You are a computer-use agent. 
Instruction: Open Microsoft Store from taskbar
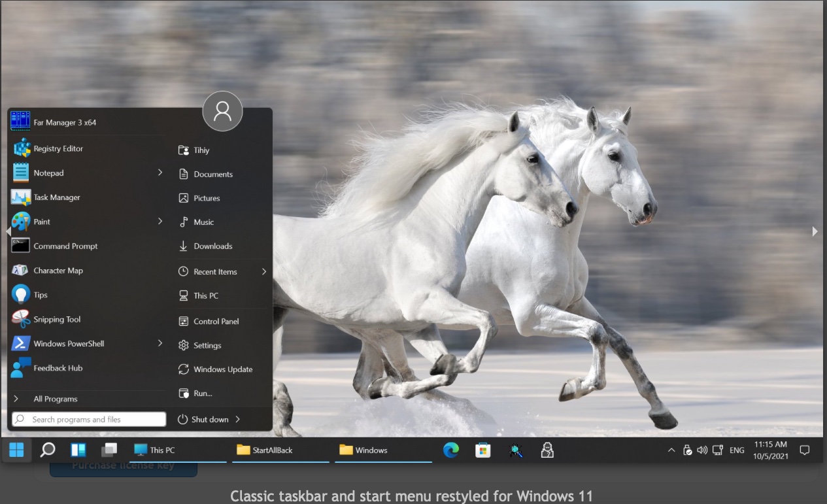point(483,450)
